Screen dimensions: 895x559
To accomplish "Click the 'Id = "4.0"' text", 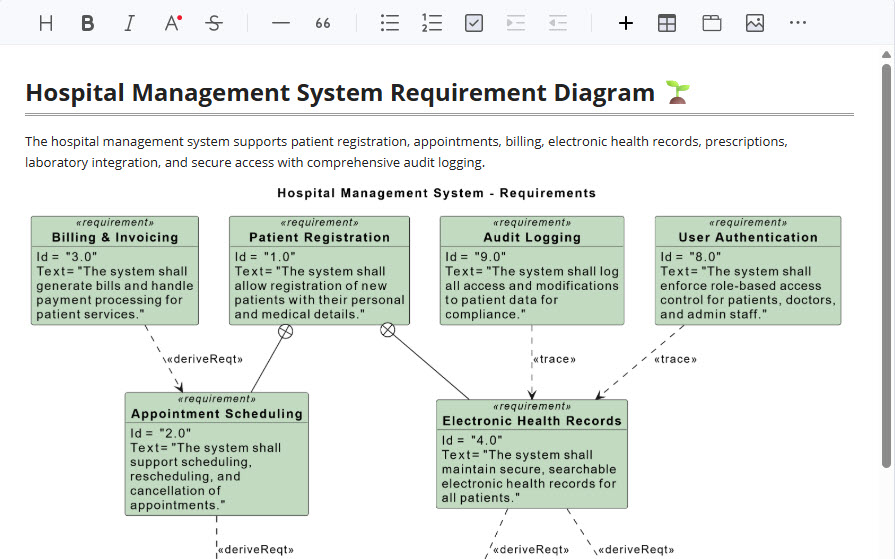I will 472,440.
